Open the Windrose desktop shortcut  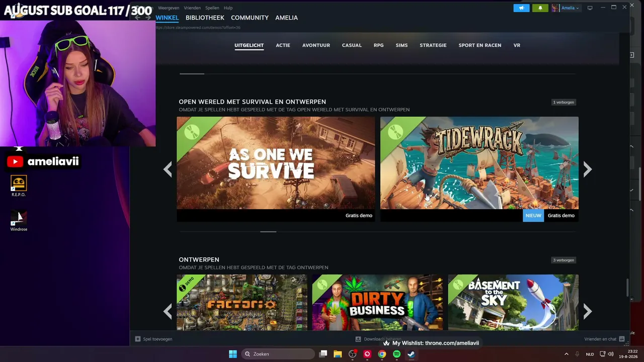point(19,221)
